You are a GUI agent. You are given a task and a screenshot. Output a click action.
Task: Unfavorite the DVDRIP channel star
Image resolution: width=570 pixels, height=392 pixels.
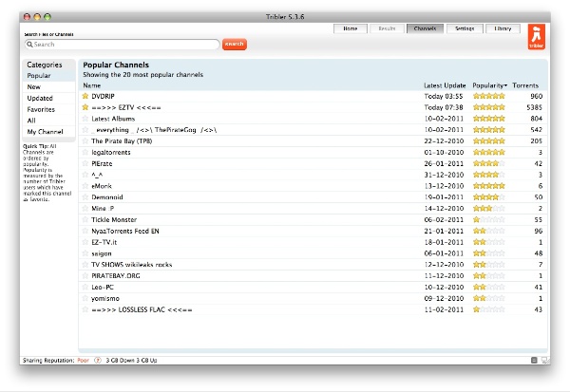click(85, 96)
